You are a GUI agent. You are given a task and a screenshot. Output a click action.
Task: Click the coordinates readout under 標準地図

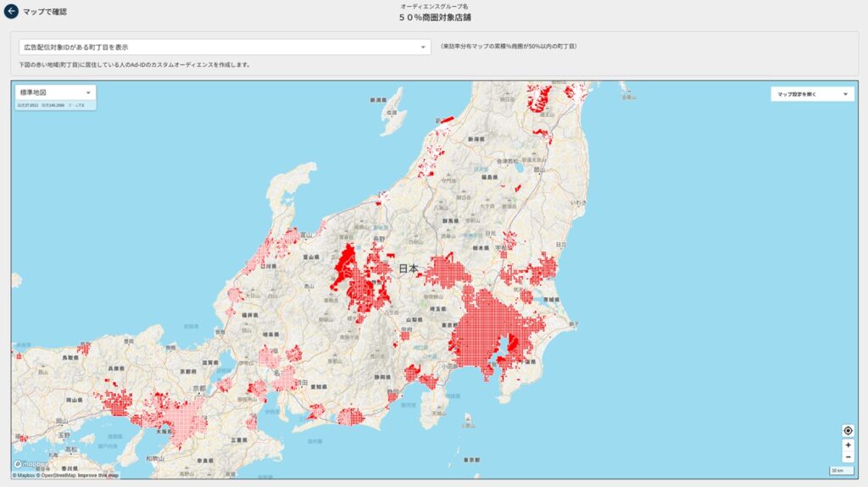coord(51,105)
